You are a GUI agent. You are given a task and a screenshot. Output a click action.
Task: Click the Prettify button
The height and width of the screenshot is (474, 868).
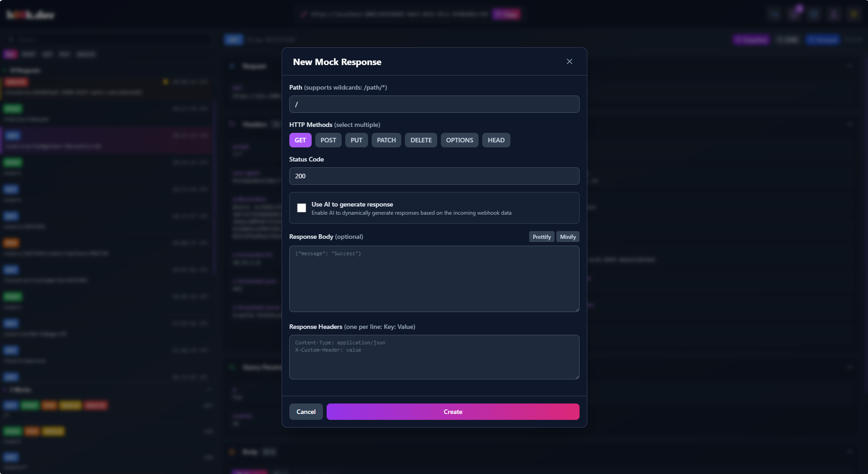click(x=541, y=237)
